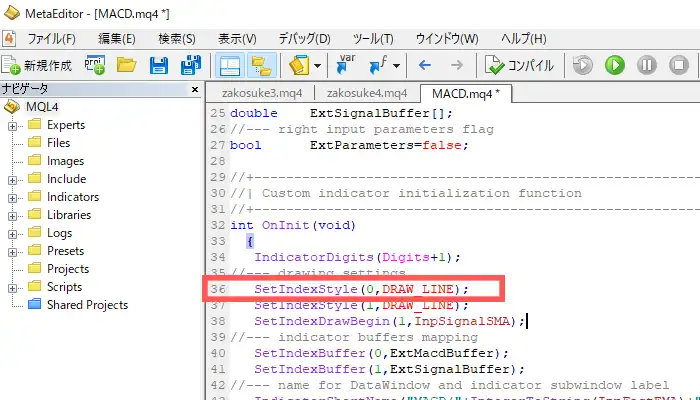Click the Compile (コンパイル) button
This screenshot has height=400, width=700.
[x=520, y=66]
